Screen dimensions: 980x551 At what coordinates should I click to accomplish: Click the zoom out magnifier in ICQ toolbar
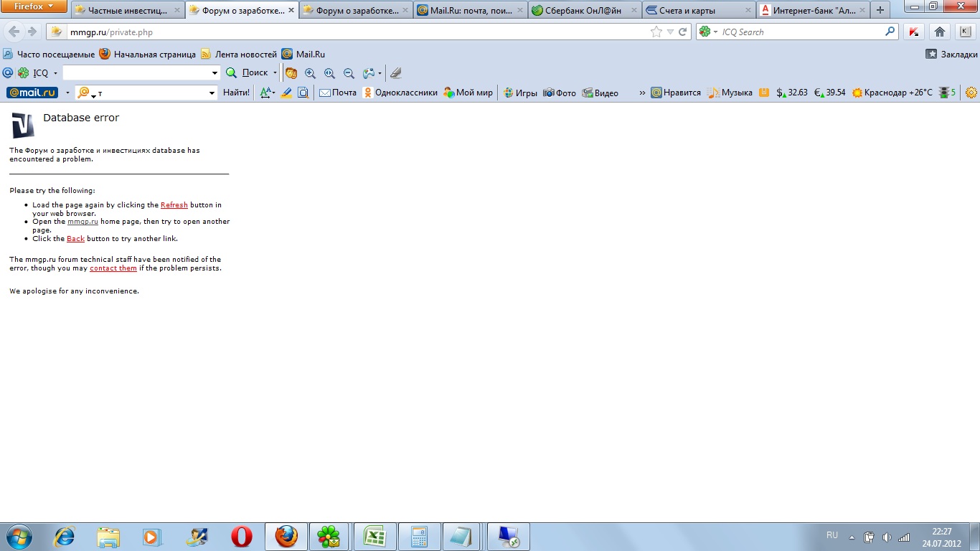(349, 72)
